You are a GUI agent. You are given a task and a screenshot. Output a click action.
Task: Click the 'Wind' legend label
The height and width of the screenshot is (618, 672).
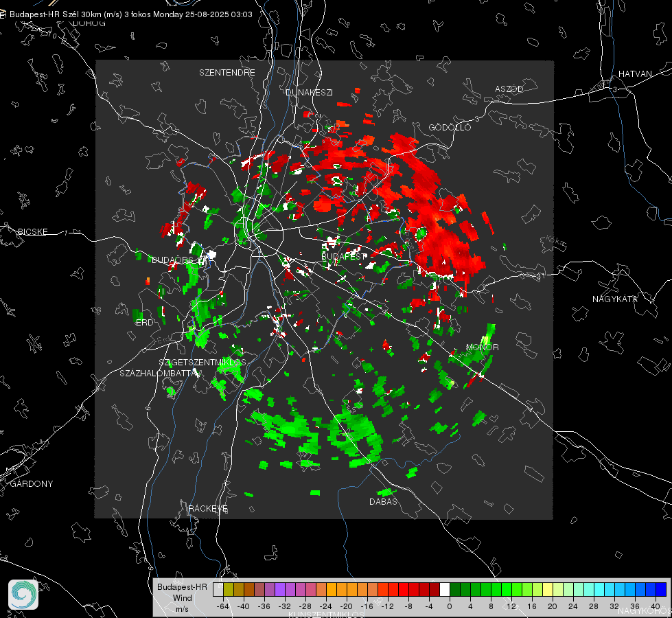182,598
